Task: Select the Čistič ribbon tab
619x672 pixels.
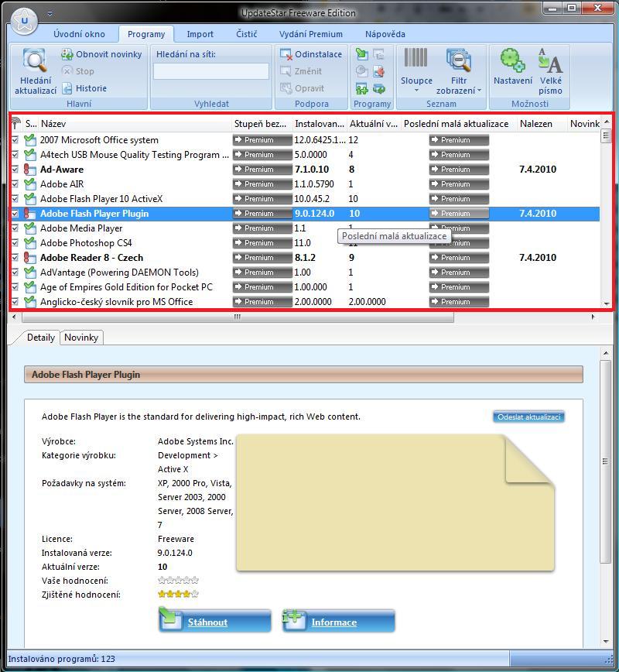Action: point(247,34)
